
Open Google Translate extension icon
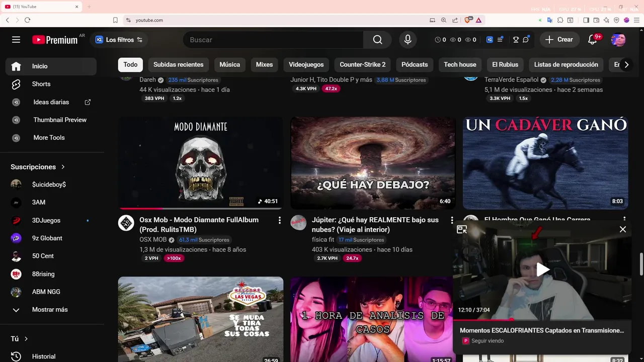click(x=550, y=20)
